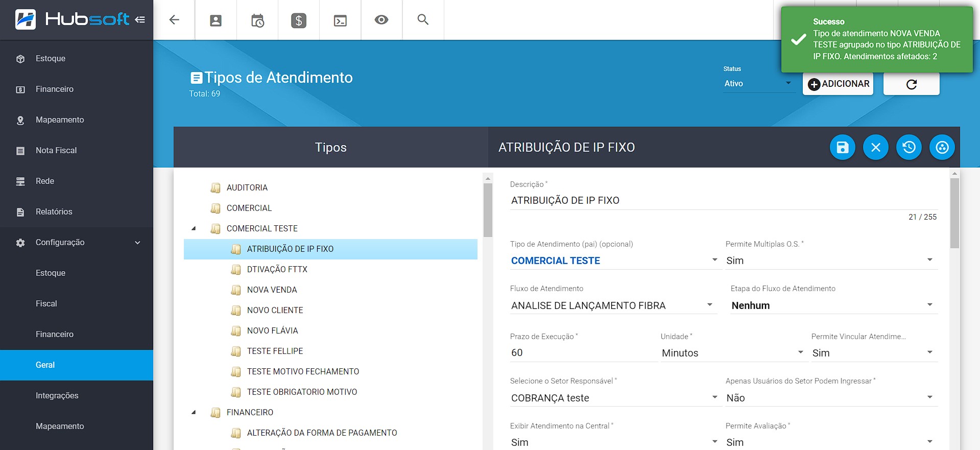Screen dimensions: 980x450
Task: Collapse COMERCIAL TESTE tree node arrow
Action: tap(194, 228)
